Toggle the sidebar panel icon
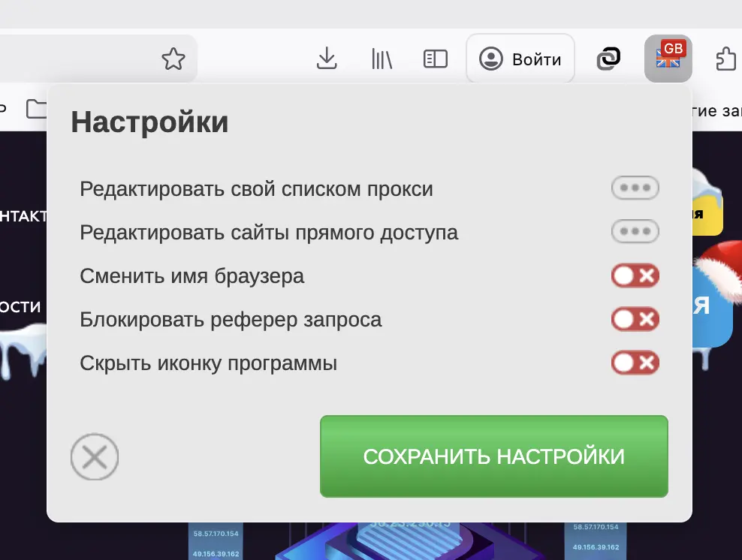 pos(435,59)
